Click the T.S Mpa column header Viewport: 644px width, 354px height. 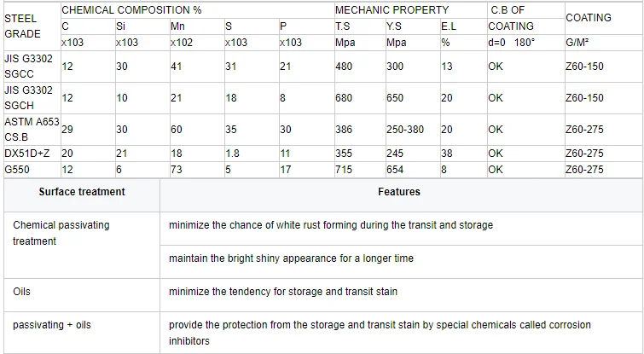(x=342, y=34)
